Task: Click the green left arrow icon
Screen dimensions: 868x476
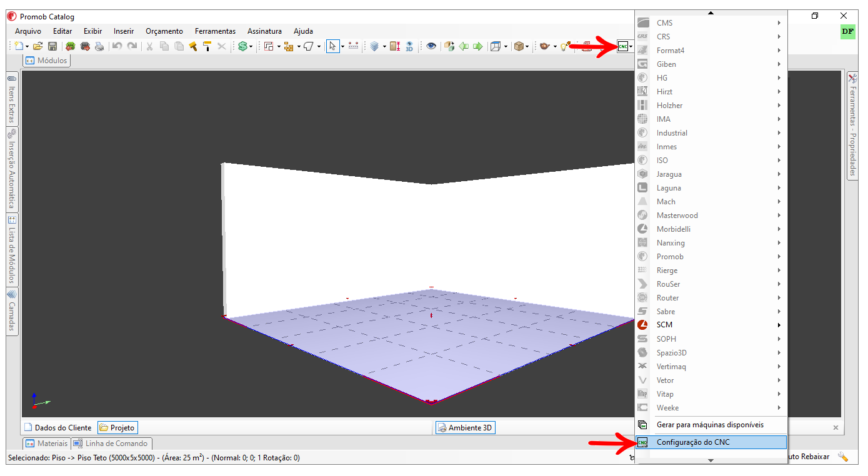Action: coord(464,46)
